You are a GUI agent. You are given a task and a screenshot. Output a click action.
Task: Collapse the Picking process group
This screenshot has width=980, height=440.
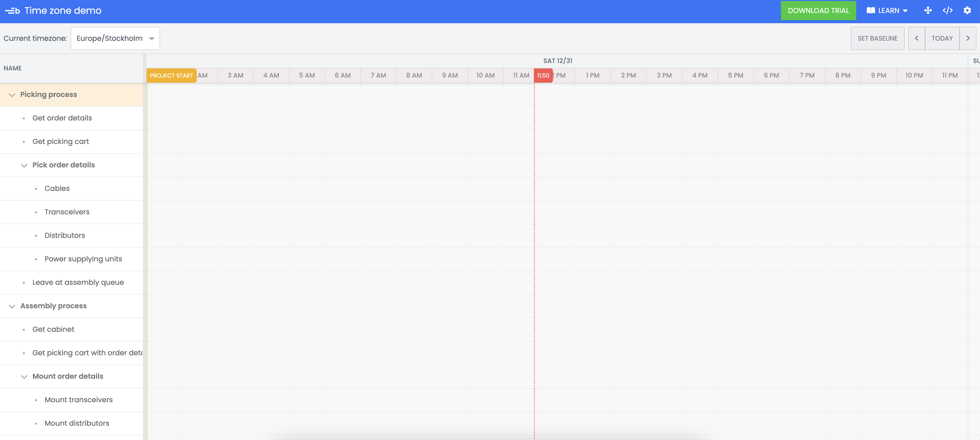click(12, 95)
